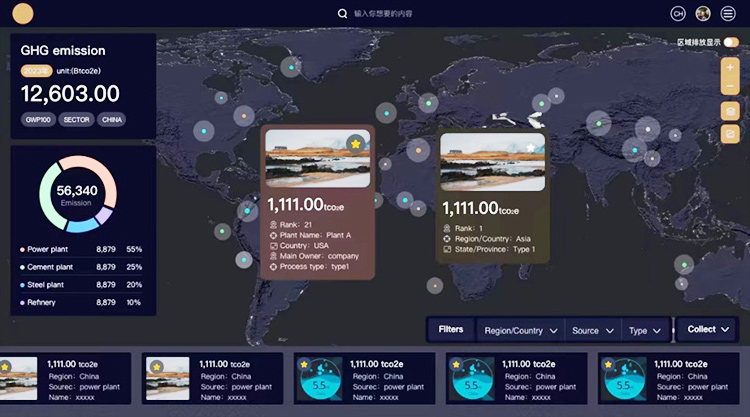Click the search magnifier icon

click(343, 14)
